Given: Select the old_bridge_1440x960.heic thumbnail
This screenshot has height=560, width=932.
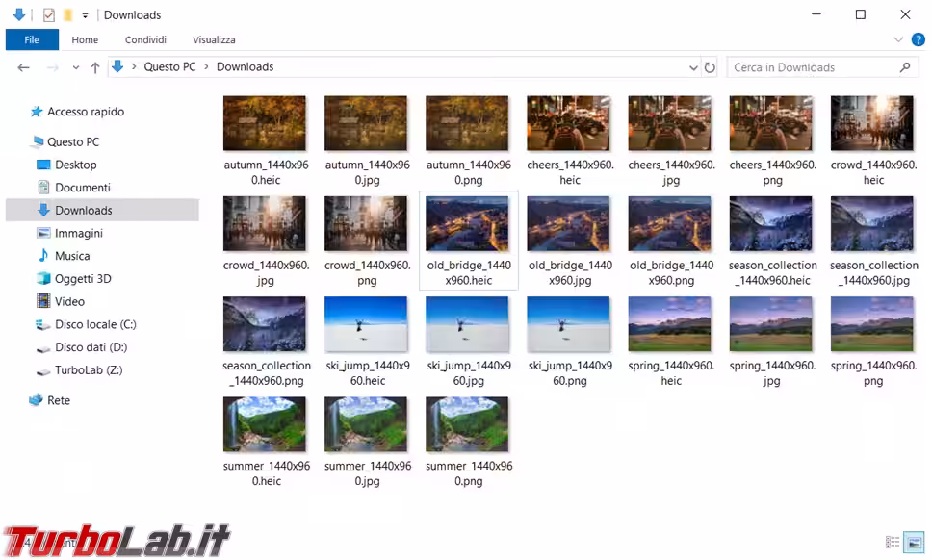Looking at the screenshot, I should (468, 240).
